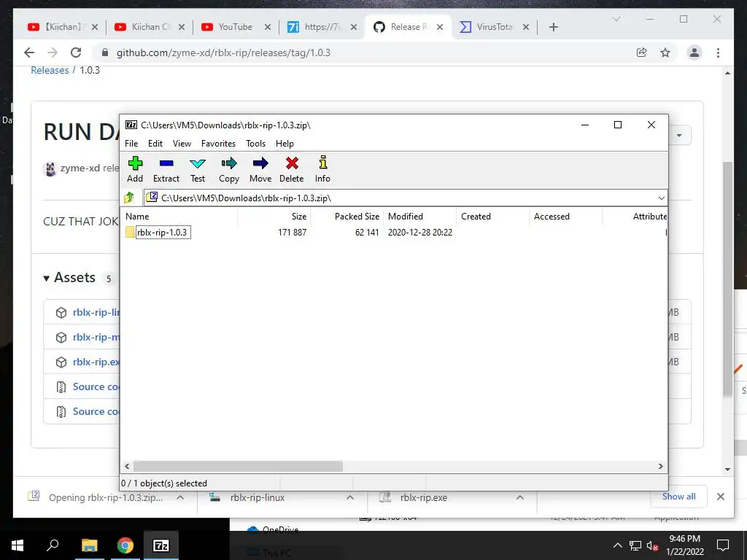Share this page icon in Chrome address bar

point(642,52)
